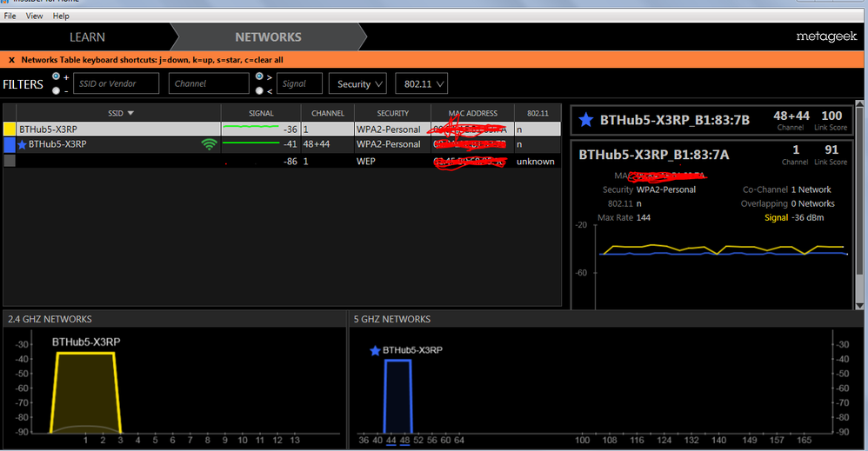This screenshot has height=451, width=868.
Task: Click the BTHub5-X3RP_B1:83:7B details header
Action: [712, 120]
